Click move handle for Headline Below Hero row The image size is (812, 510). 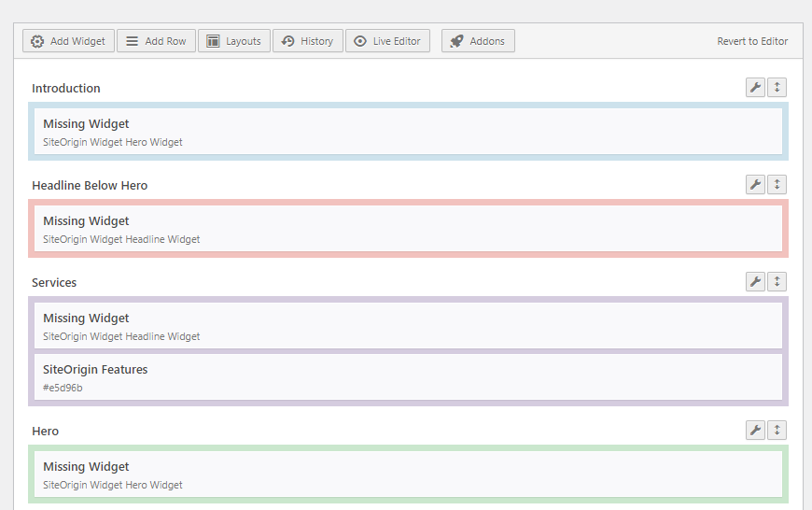point(777,185)
